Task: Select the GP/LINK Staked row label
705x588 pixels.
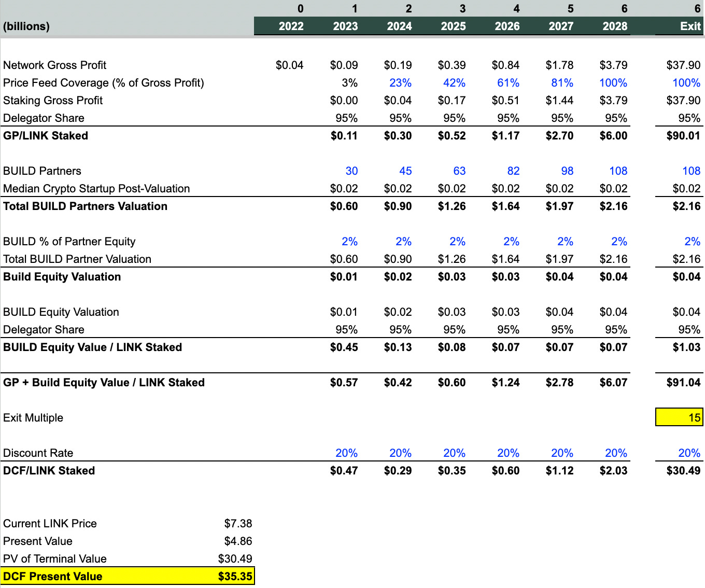Action: tap(46, 135)
